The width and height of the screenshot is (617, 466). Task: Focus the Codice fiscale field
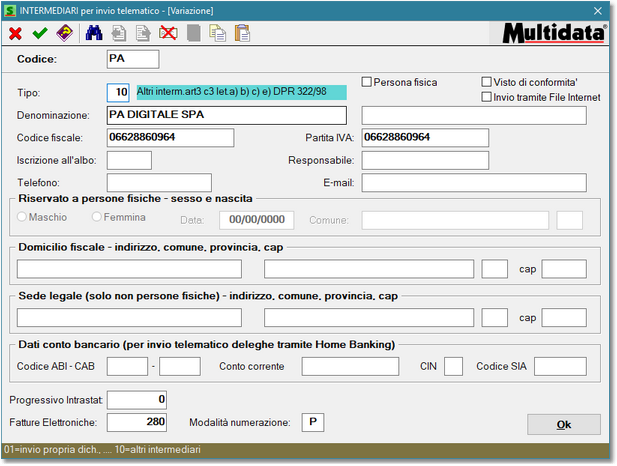pyautogui.click(x=170, y=138)
